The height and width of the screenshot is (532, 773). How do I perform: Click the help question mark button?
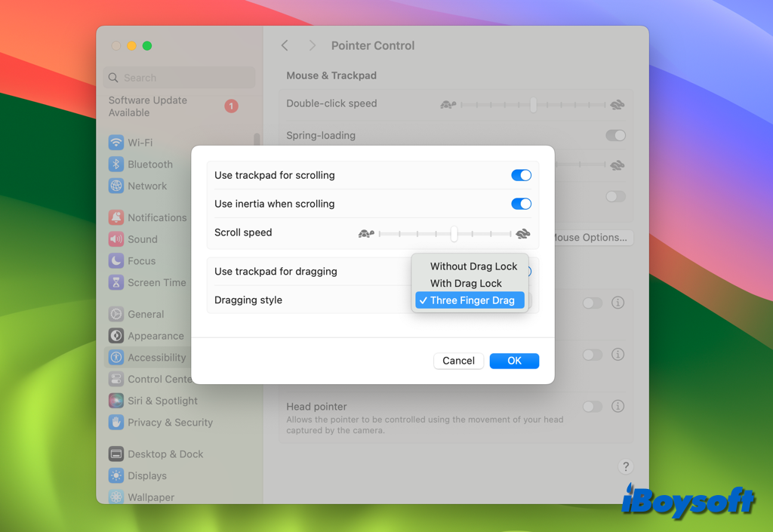coord(626,466)
